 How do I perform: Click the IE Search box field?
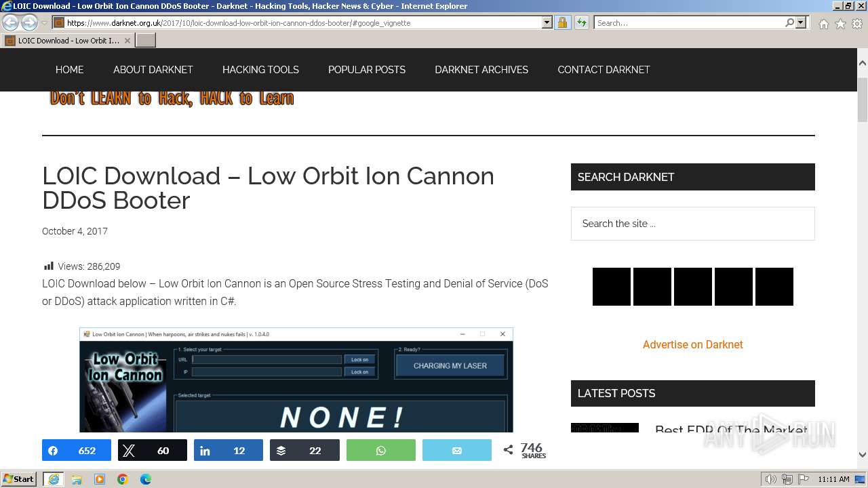click(688, 23)
